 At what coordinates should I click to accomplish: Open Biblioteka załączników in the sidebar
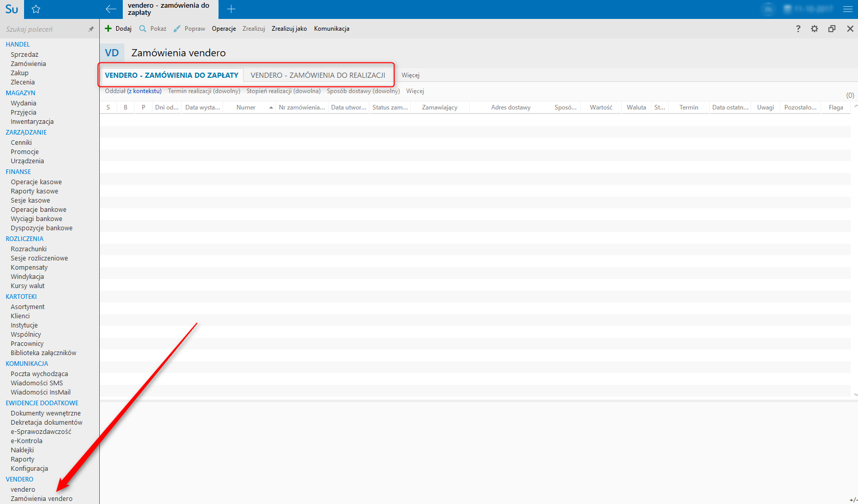43,353
